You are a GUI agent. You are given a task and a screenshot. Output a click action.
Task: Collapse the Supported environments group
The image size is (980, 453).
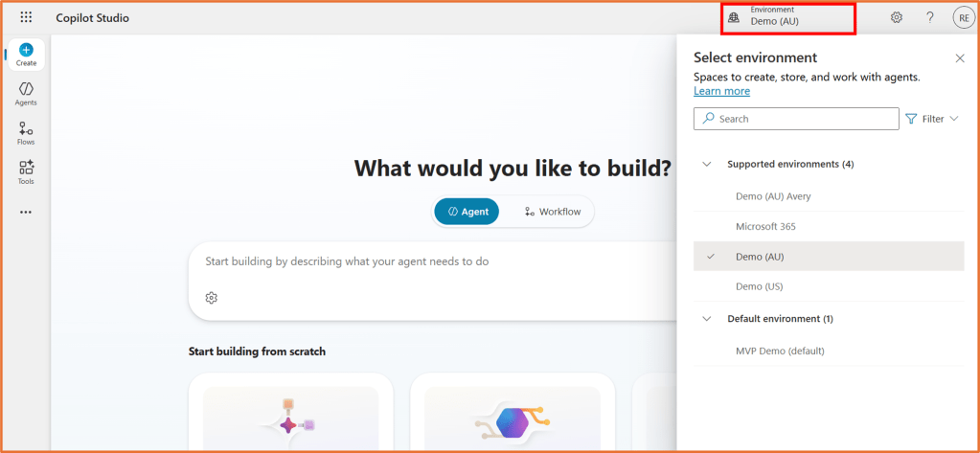707,164
